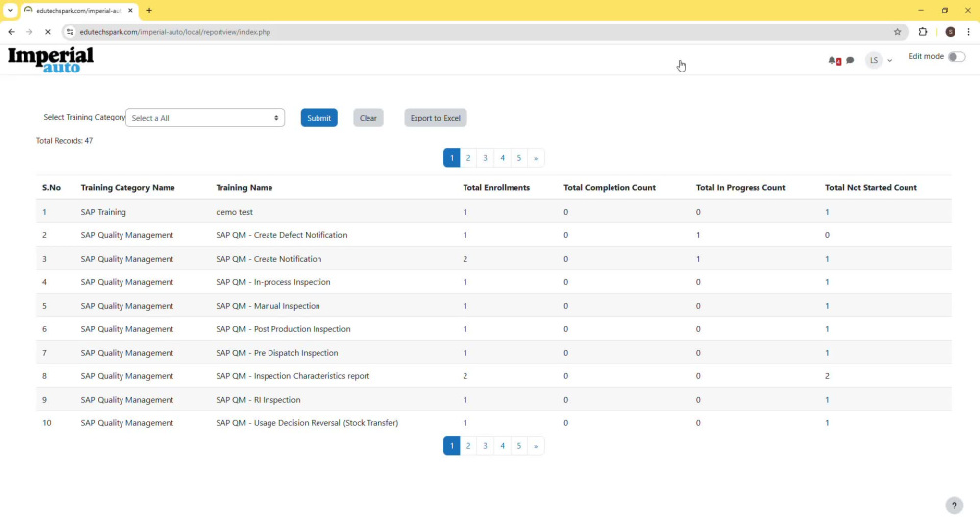
Task: Expand the browser tab search chevron
Action: point(10,10)
